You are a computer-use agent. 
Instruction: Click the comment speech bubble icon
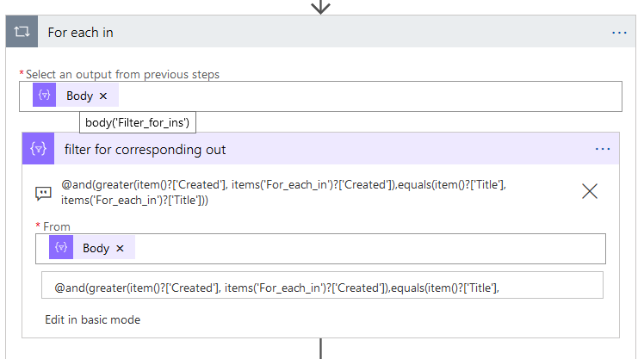tap(43, 193)
